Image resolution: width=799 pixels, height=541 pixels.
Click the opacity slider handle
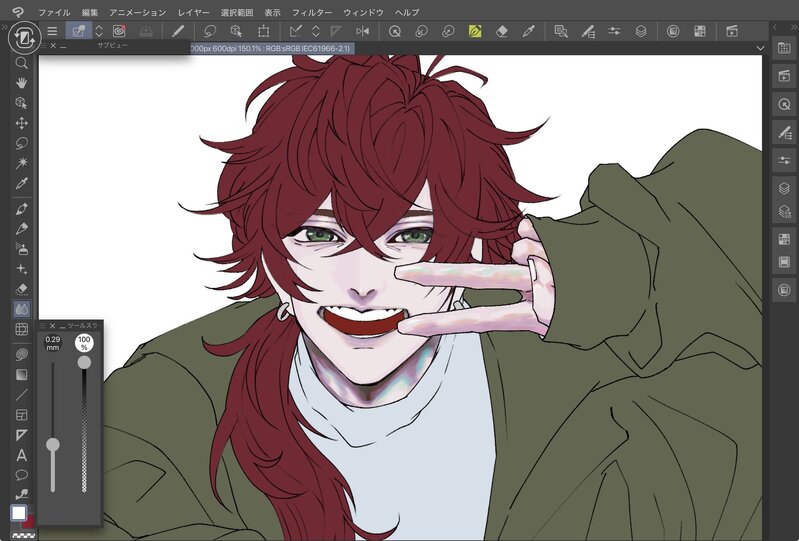point(84,362)
